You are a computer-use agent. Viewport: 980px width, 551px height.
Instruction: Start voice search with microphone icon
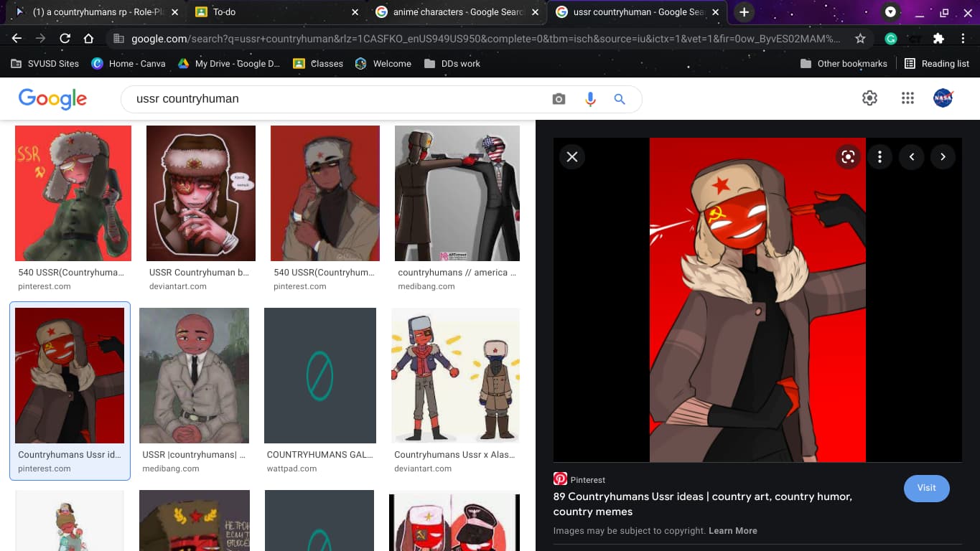tap(590, 99)
